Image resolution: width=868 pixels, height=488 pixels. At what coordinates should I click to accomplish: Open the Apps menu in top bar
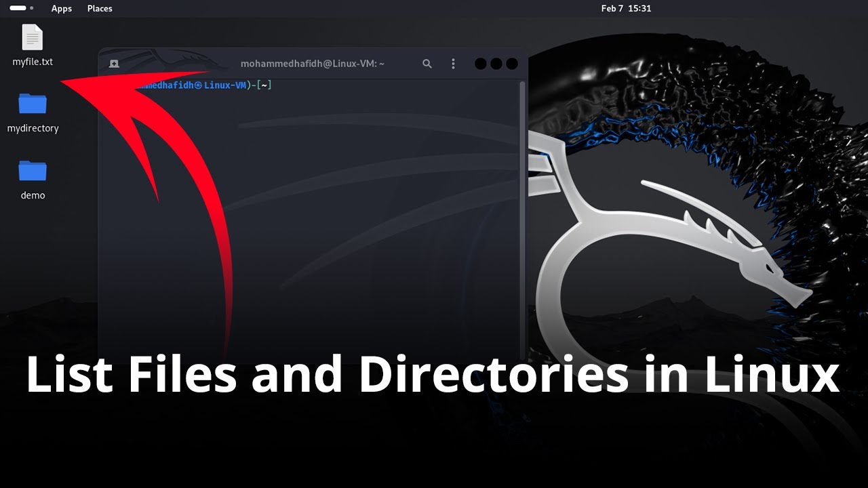coord(62,8)
